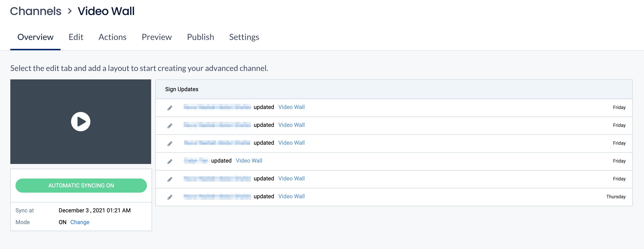Go to the Publish tab
The image size is (644, 249).
[200, 37]
